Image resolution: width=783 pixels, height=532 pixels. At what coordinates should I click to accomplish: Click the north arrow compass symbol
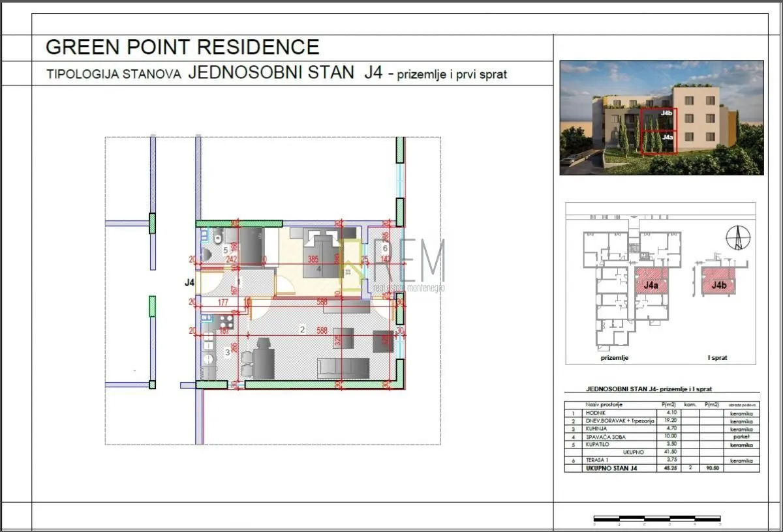pos(738,237)
